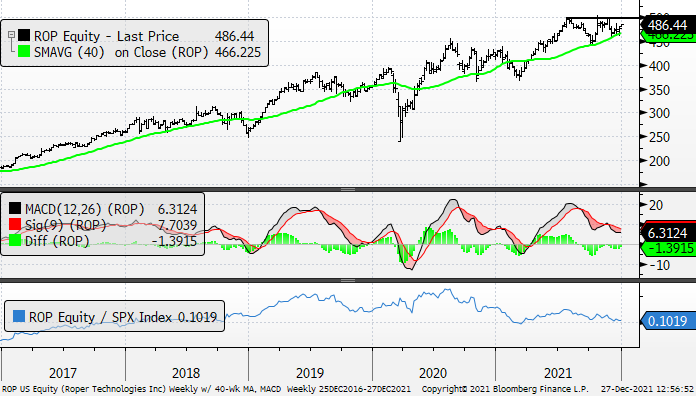
Task: Click the 2017 label on the time axis
Action: point(63,373)
